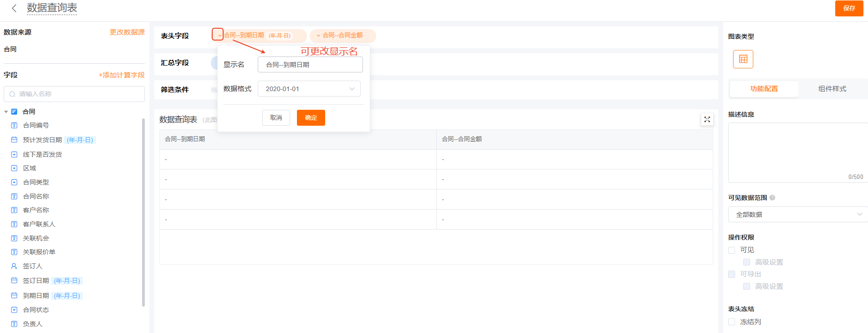Toggle the 可导出 checkbox
This screenshot has width=868, height=333.
(732, 274)
